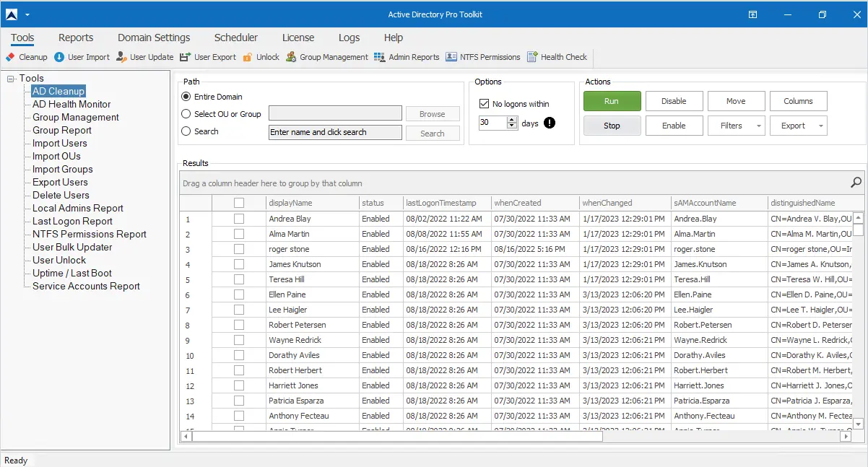Image resolution: width=868 pixels, height=467 pixels.
Task: Click the User Export toolbar icon
Action: (x=185, y=57)
